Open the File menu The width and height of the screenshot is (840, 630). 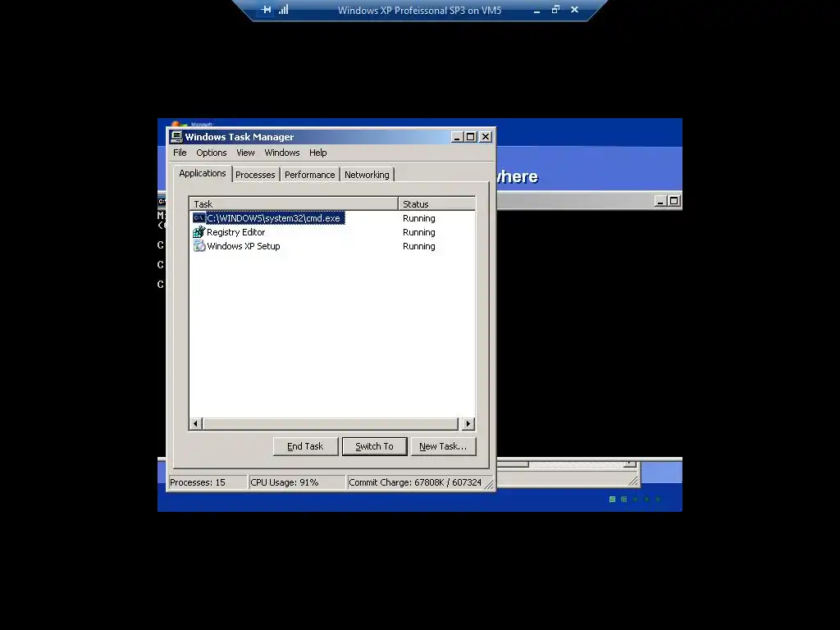click(x=180, y=153)
